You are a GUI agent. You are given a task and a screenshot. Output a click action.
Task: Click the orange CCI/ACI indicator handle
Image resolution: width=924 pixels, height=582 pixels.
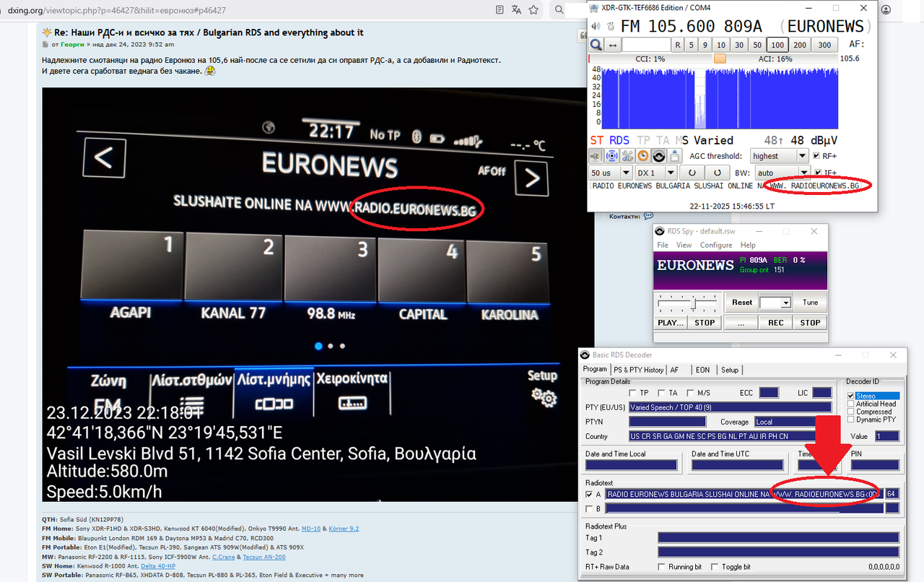(720, 59)
